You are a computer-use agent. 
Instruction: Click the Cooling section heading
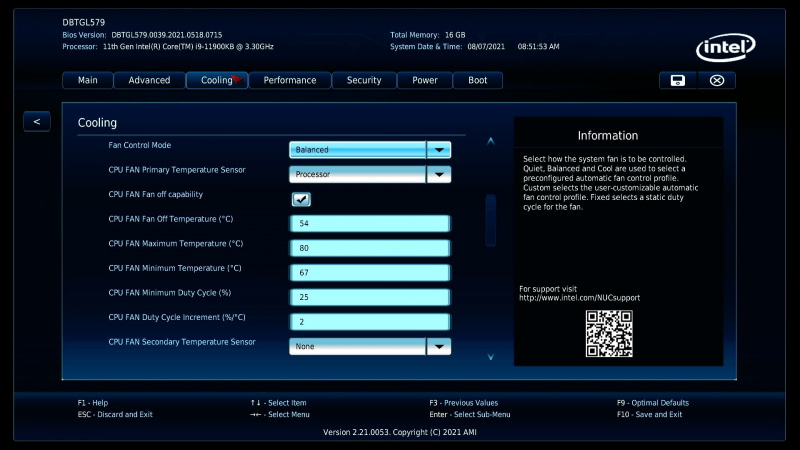(x=97, y=123)
